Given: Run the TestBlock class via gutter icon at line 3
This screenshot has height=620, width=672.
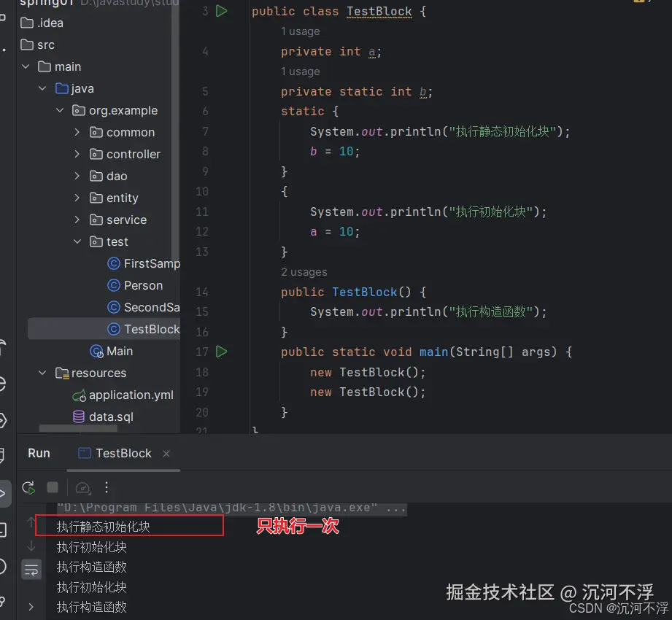Looking at the screenshot, I should tap(221, 11).
